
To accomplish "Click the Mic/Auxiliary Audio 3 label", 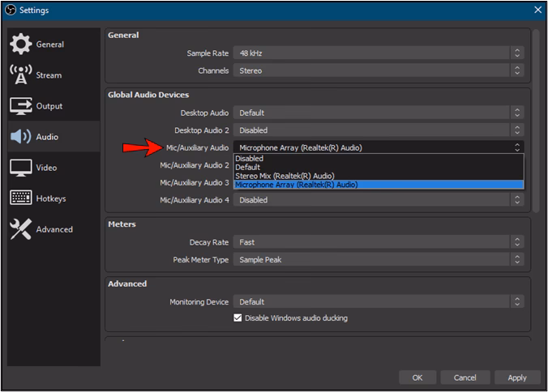I will pyautogui.click(x=195, y=182).
